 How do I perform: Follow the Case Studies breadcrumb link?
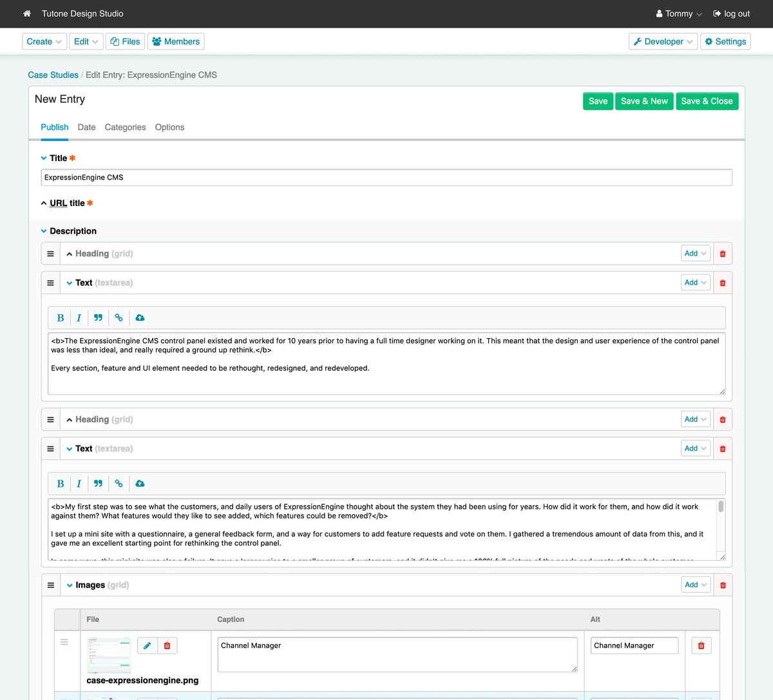[x=53, y=75]
